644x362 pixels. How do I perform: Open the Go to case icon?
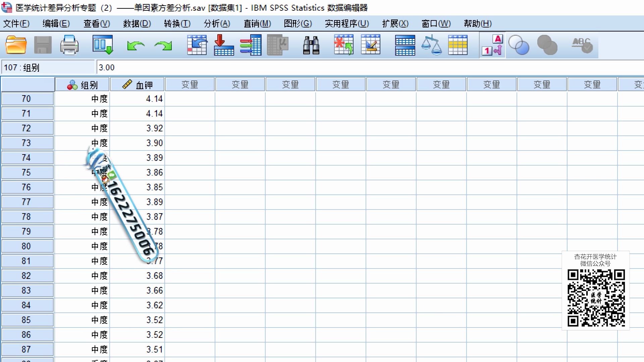pyautogui.click(x=197, y=45)
